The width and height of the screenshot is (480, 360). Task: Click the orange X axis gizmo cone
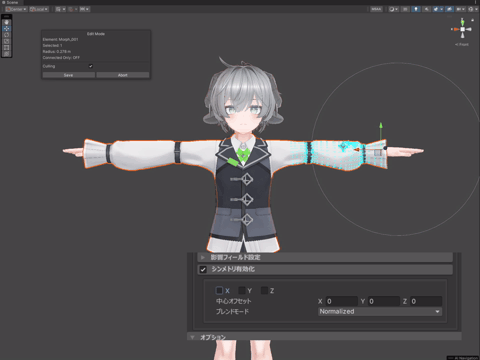point(456,29)
